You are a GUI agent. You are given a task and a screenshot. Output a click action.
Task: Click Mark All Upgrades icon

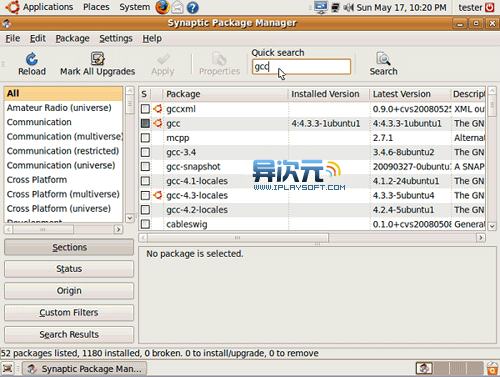click(98, 59)
